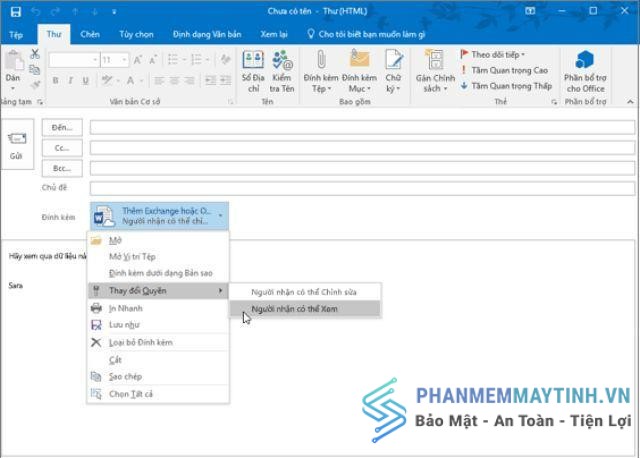Align text center
Image resolution: width=640 pixels, height=458 pixels.
[174, 80]
